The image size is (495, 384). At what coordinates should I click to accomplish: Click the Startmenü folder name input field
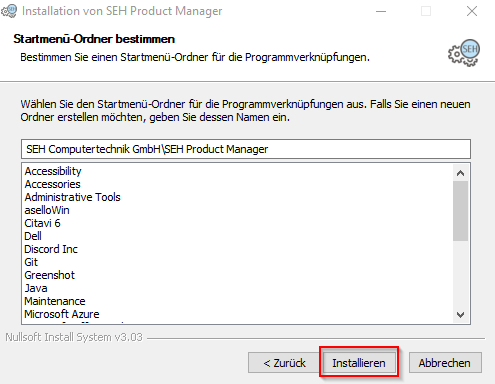pos(246,149)
